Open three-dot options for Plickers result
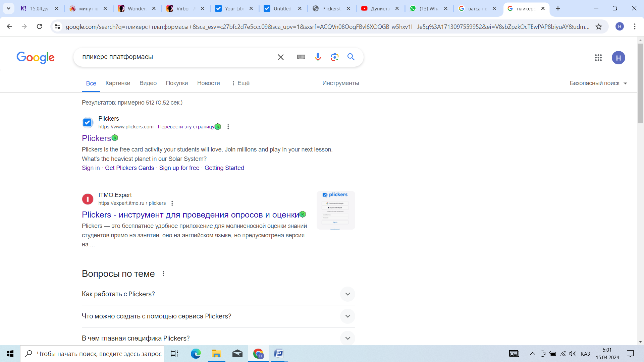644x362 pixels. (x=228, y=127)
